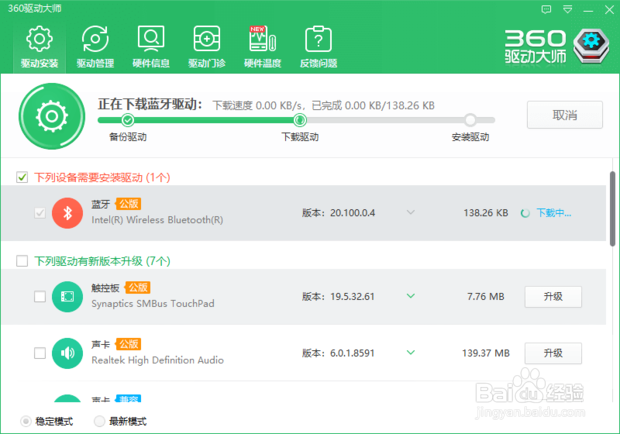
Task: Click the 139.37 MB size value
Action: coord(486,353)
